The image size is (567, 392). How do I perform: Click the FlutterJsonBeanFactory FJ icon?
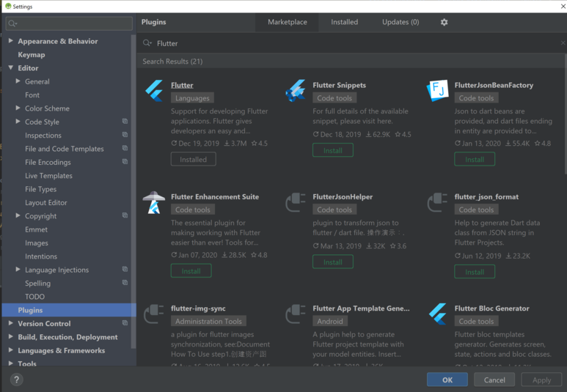(x=438, y=90)
